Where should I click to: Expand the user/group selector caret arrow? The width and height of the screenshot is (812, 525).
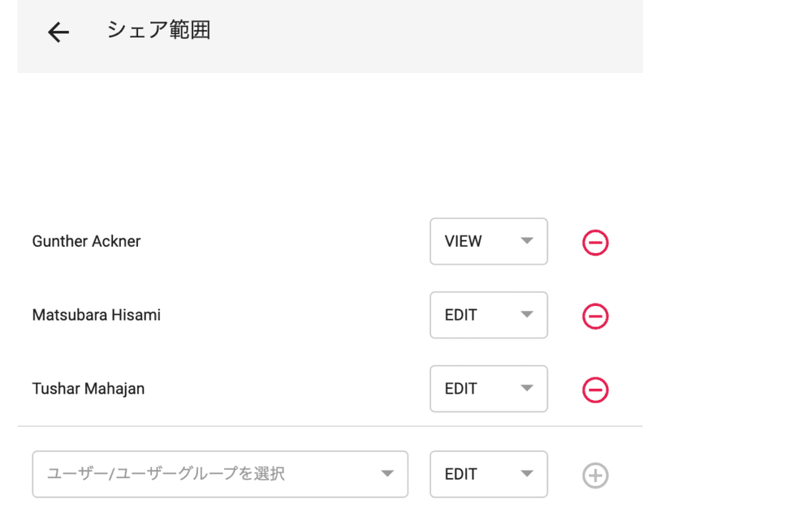point(387,474)
